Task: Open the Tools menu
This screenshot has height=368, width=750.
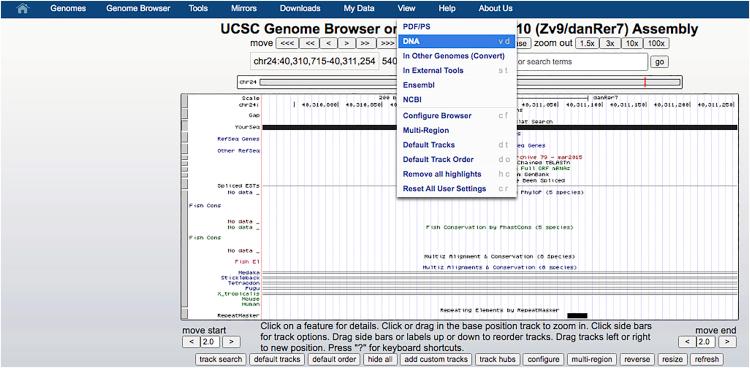Action: point(198,9)
